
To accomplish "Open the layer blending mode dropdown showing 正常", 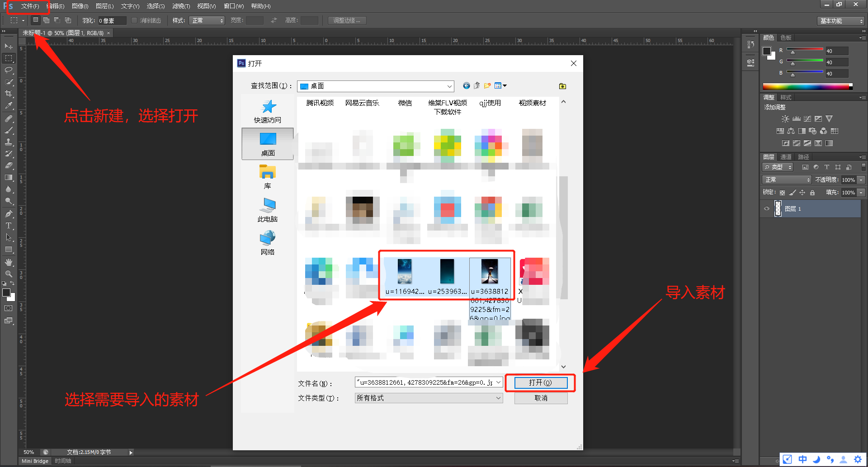I will [787, 179].
